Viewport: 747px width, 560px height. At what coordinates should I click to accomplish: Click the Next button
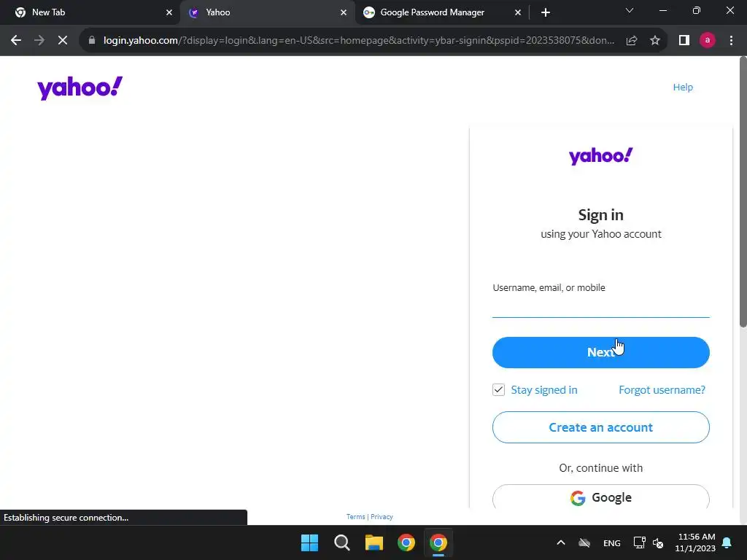tap(601, 352)
